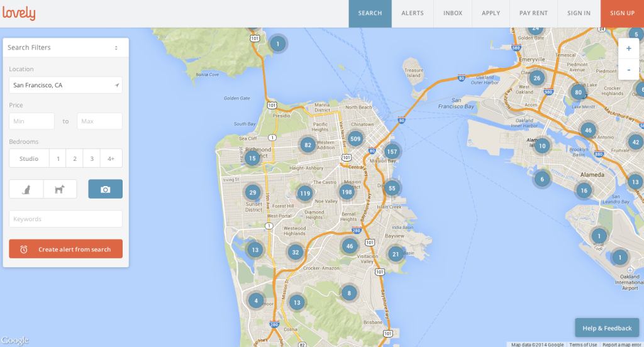Click the Keywords input field
Viewport: 644px width, 347px height.
click(65, 219)
